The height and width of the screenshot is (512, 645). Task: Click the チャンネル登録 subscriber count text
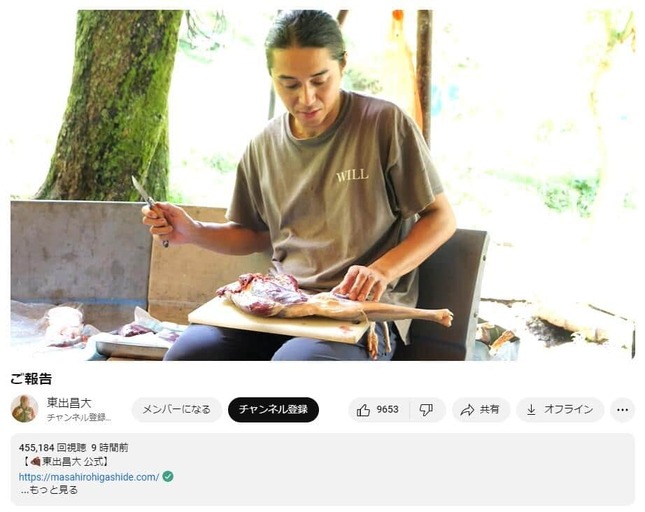coord(79,417)
